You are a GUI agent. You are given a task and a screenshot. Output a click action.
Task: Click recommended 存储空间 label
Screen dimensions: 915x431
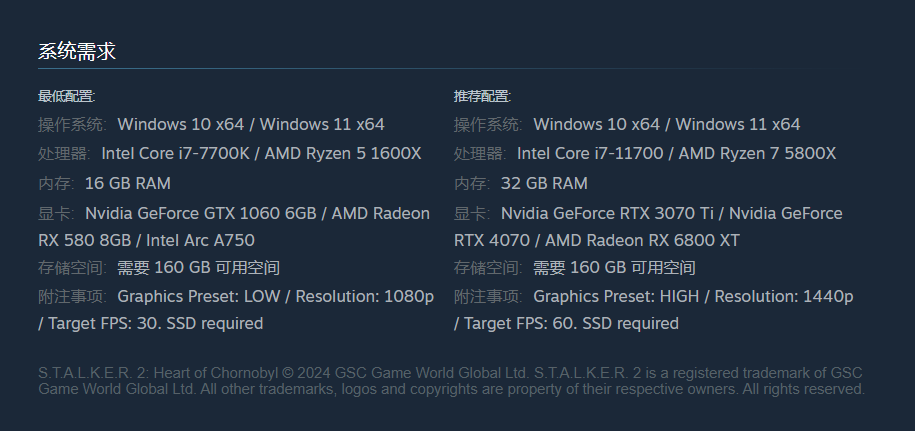(488, 268)
